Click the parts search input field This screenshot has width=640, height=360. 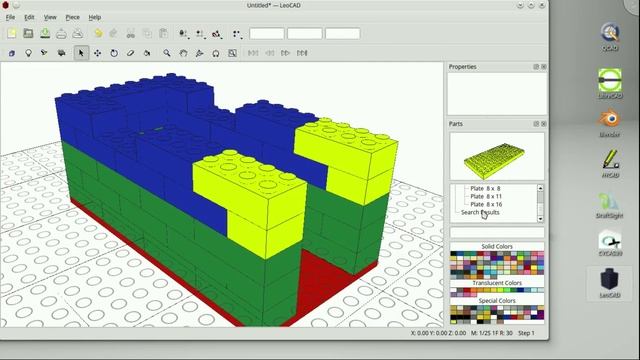497,232
